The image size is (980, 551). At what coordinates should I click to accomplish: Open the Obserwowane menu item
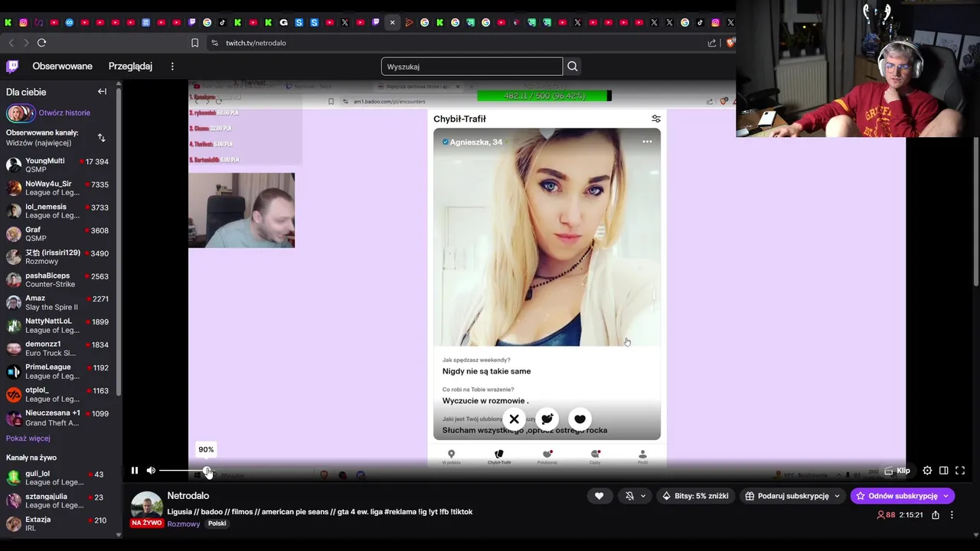(x=63, y=67)
